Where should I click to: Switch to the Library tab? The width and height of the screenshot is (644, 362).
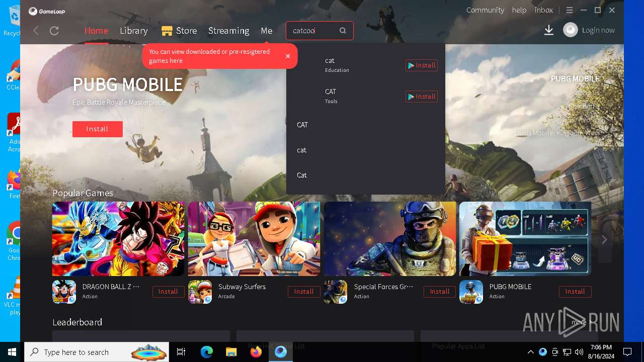coord(134,31)
